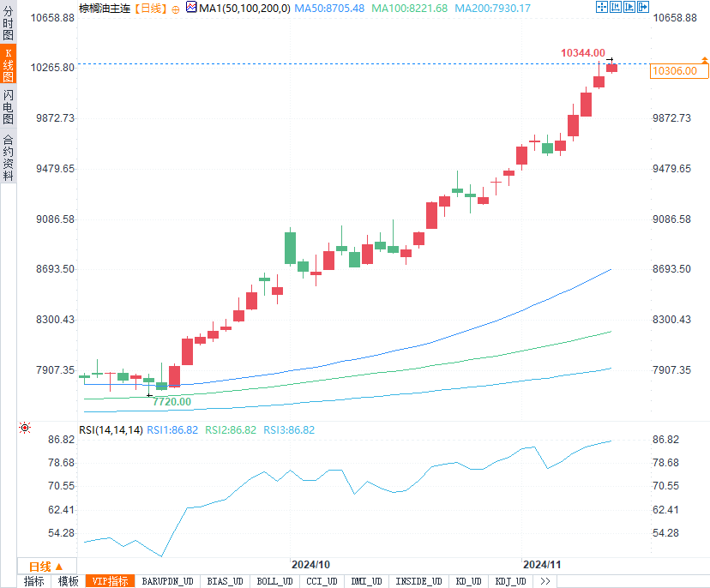710x588 pixels.
Task: Click the VIP指标 button
Action: (x=110, y=581)
